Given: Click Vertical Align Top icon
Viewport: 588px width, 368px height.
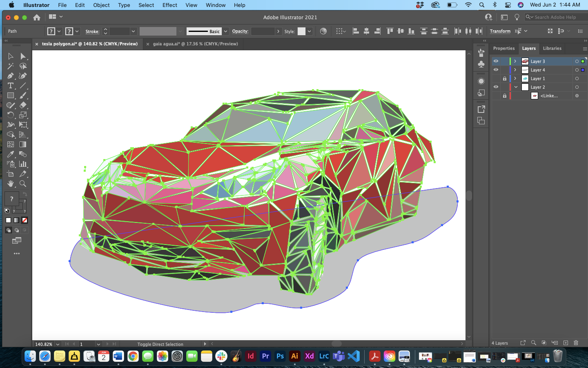Looking at the screenshot, I should pyautogui.click(x=390, y=31).
